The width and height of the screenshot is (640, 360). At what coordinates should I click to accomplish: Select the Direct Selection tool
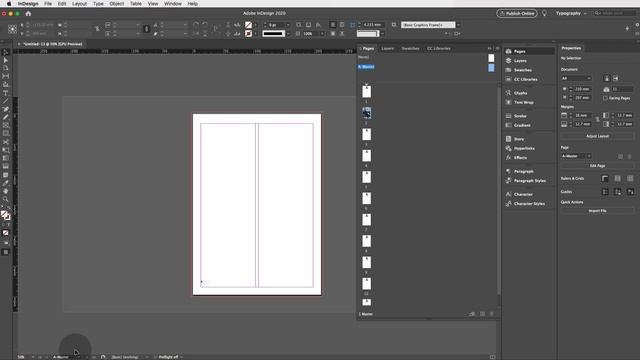tap(5, 60)
